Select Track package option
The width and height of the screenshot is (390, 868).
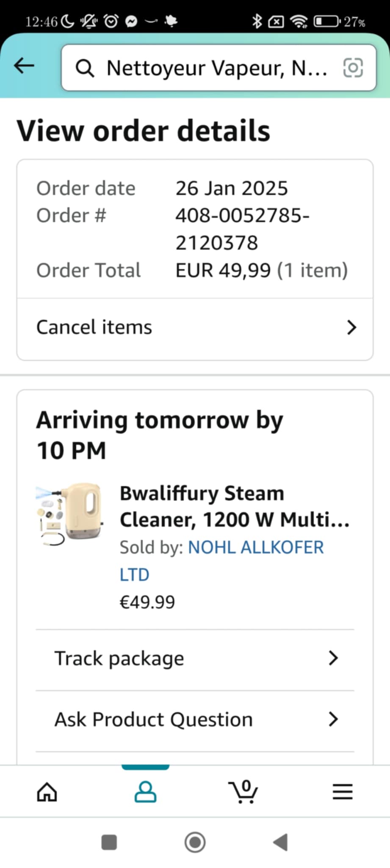click(x=119, y=659)
